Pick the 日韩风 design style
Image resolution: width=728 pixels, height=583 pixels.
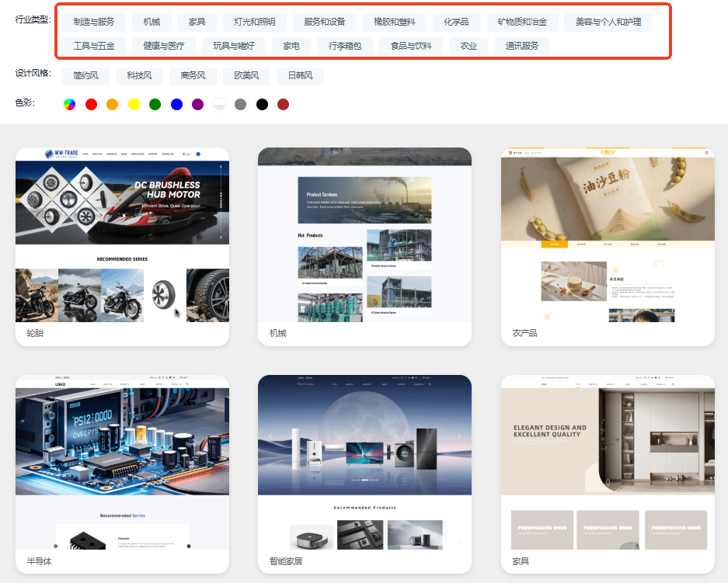tap(300, 75)
